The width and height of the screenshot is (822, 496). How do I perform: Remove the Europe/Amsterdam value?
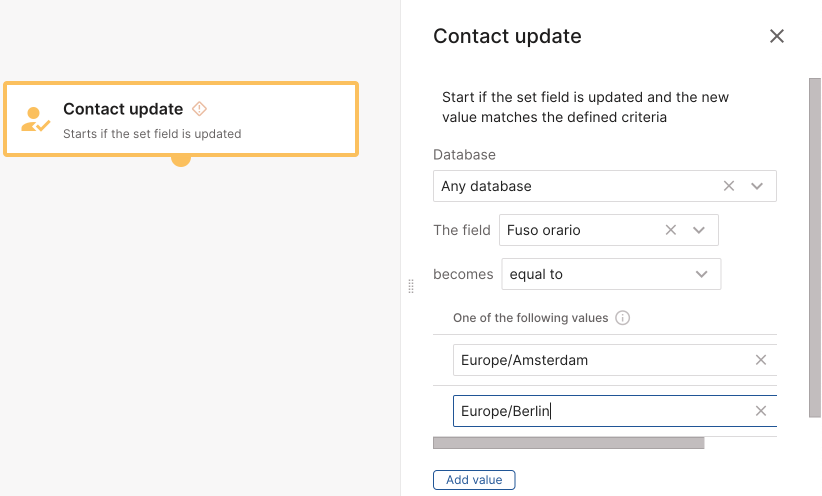click(x=761, y=360)
